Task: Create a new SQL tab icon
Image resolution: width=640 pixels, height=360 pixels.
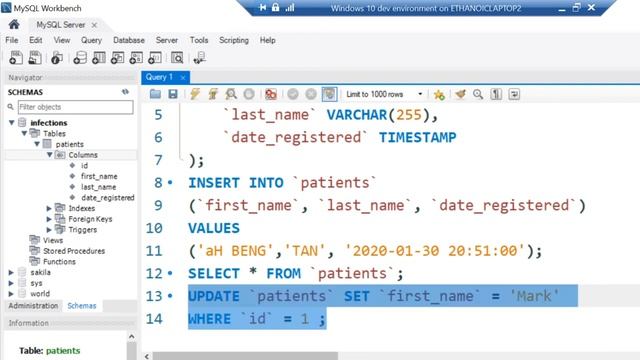Action: (16, 58)
